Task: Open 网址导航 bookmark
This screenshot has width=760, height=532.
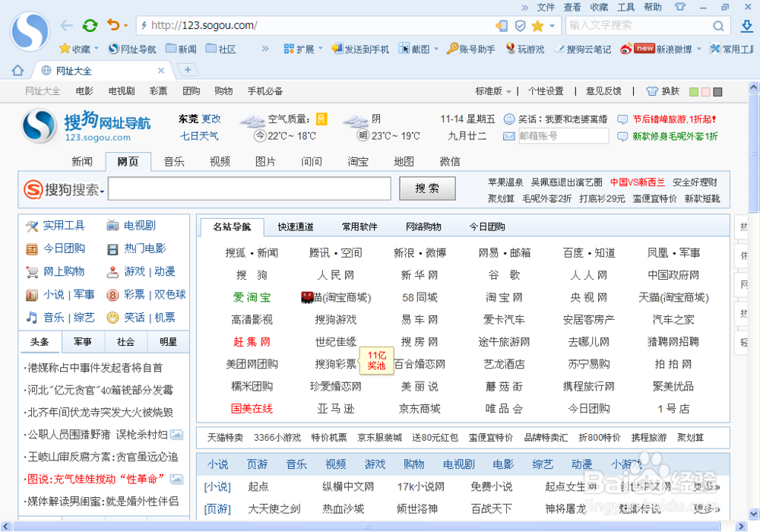Action: [x=131, y=49]
